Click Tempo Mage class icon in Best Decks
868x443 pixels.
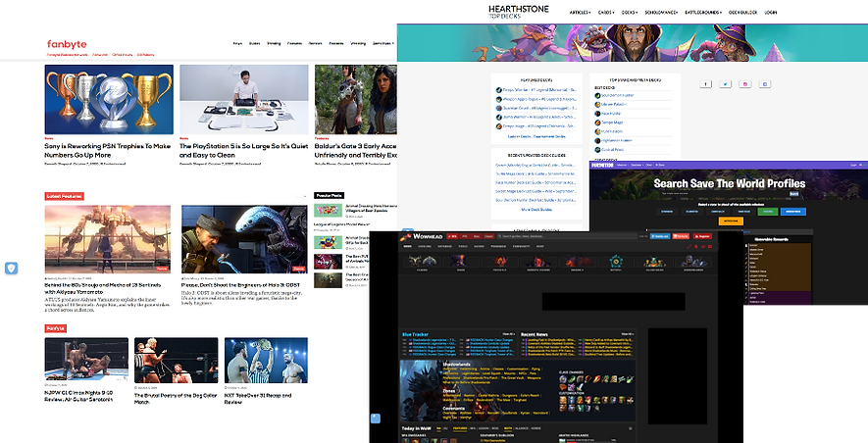point(598,123)
